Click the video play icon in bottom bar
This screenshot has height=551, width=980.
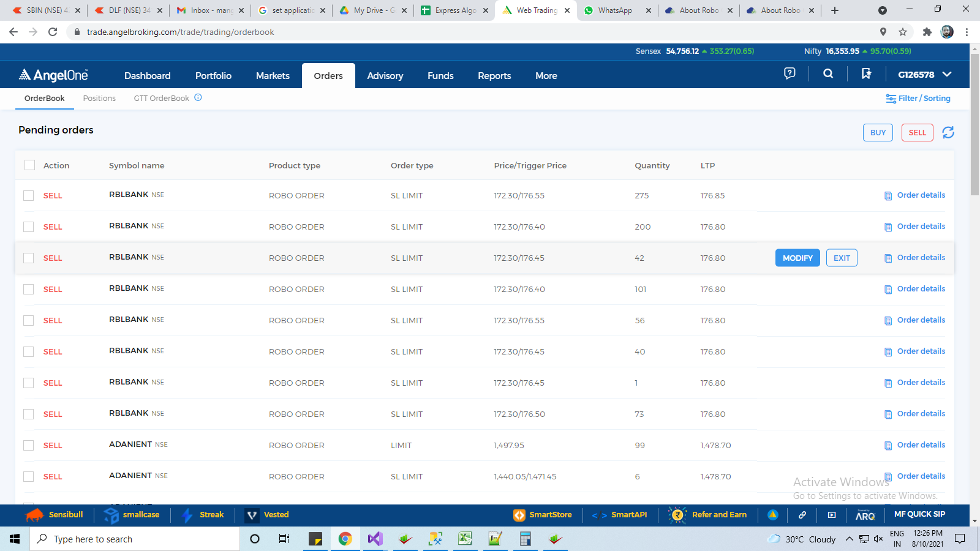click(x=832, y=515)
